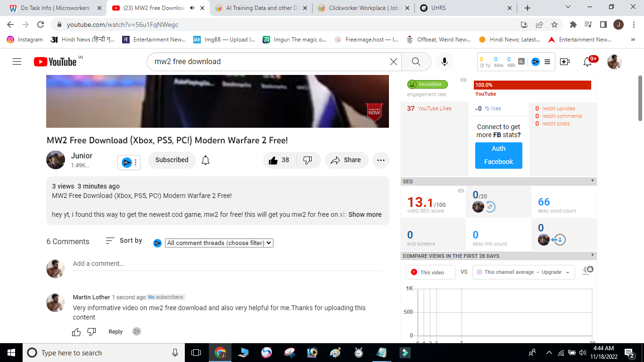Viewport: 644px width, 362px height.
Task: Collapse the SEO section arrow
Action: (x=593, y=181)
